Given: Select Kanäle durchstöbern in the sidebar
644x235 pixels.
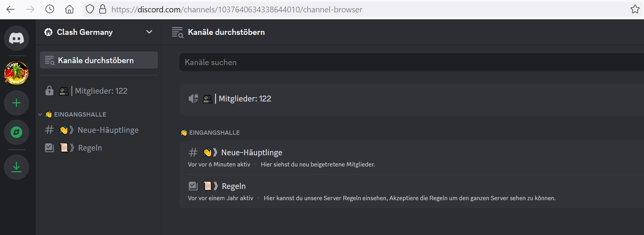Looking at the screenshot, I should coord(99,60).
